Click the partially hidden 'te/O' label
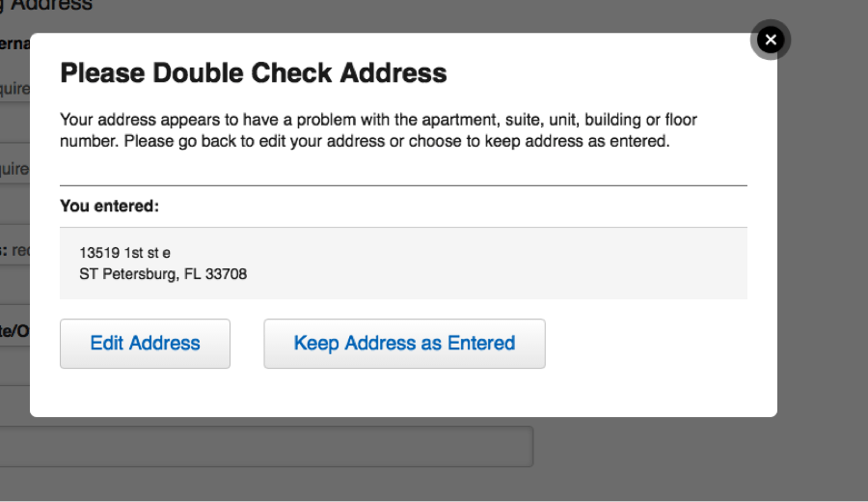Screen dimensions: 868x502 point(14,331)
